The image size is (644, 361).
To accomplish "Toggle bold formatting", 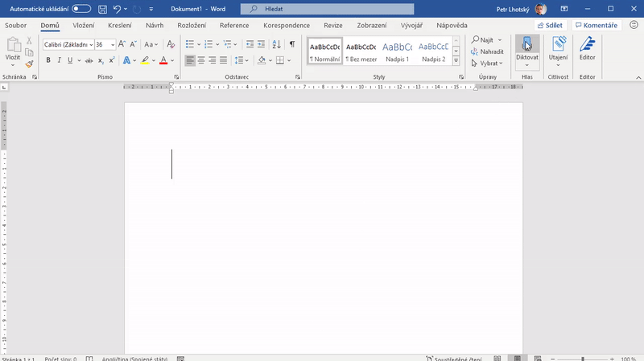I will pyautogui.click(x=48, y=60).
